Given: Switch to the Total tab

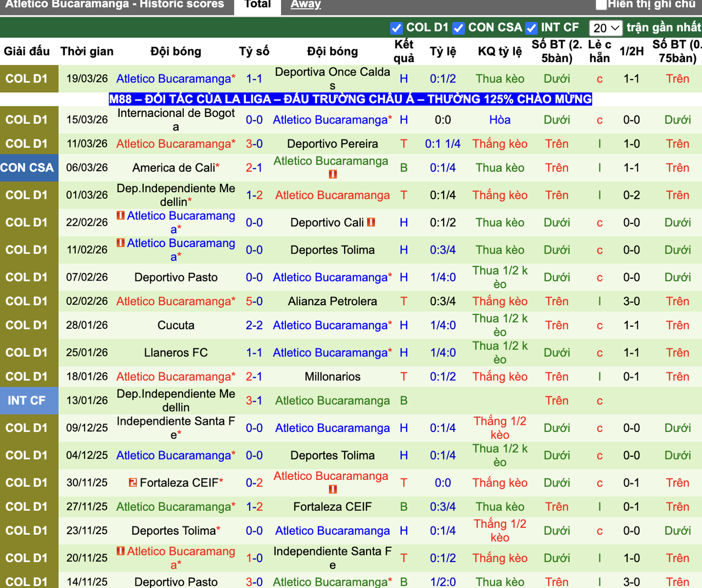Looking at the screenshot, I should (257, 4).
